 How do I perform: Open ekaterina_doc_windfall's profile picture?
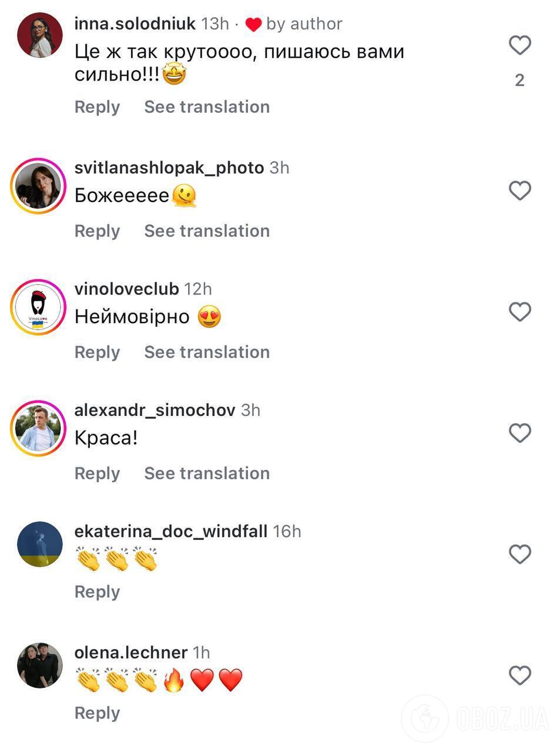[40, 544]
